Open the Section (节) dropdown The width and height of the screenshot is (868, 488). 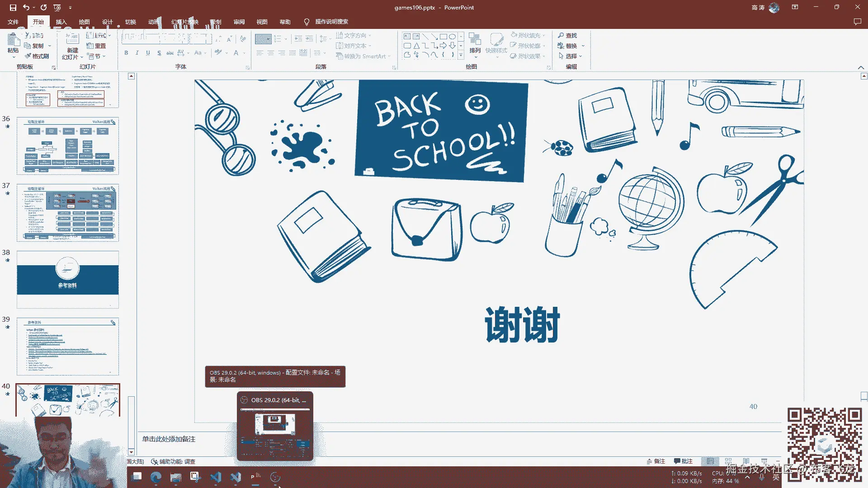[97, 56]
